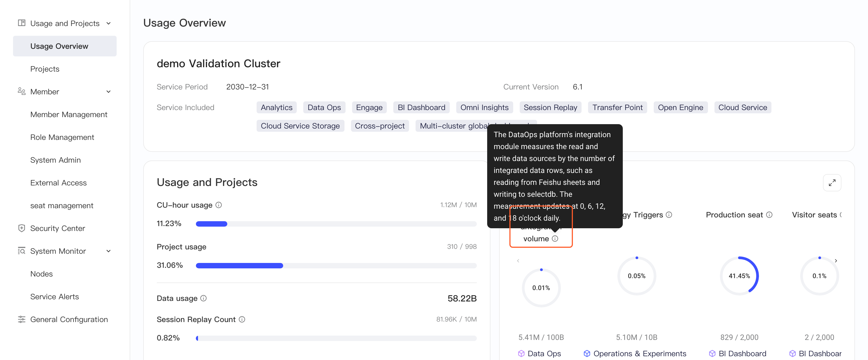The image size is (868, 360).
Task: Open Role Management page
Action: (62, 137)
